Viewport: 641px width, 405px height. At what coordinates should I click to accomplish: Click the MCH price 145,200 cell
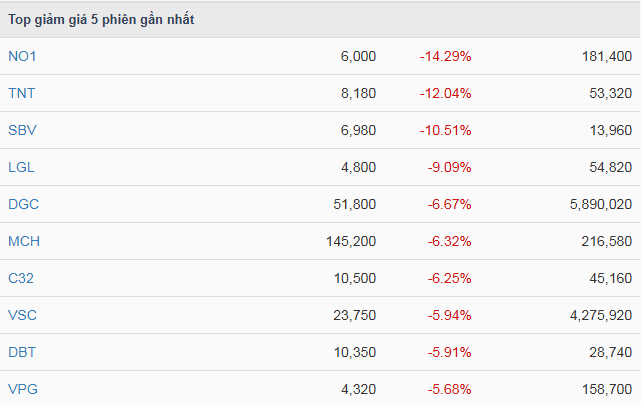click(x=351, y=242)
